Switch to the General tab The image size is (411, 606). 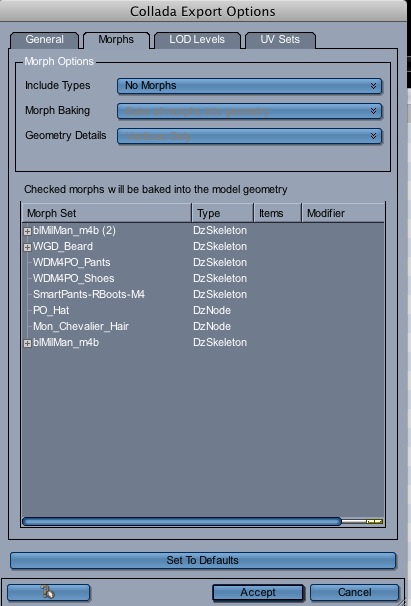[44, 40]
